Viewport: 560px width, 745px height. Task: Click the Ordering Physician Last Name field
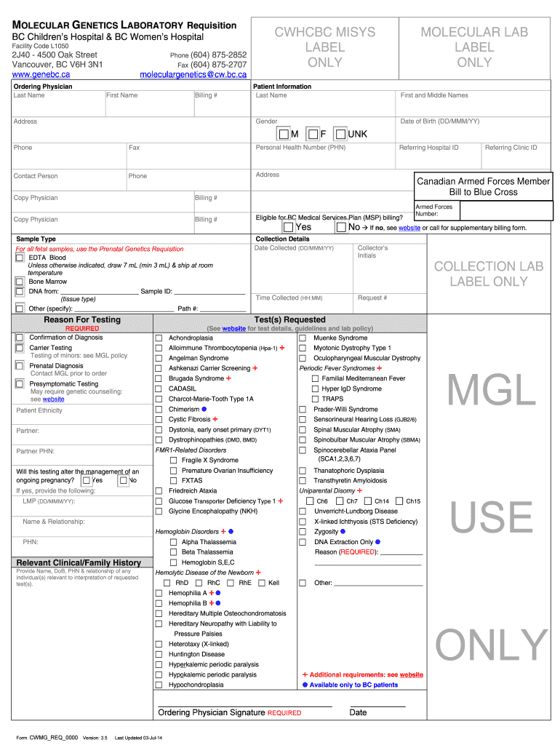pos(58,106)
